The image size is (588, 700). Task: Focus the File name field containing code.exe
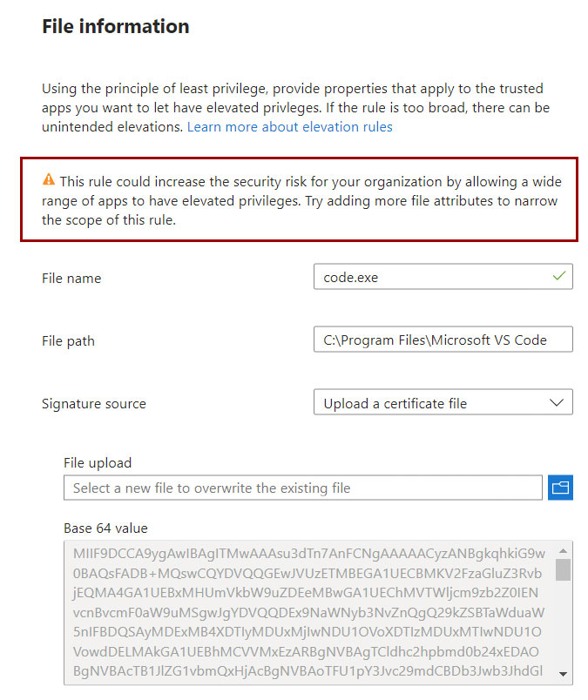click(x=443, y=276)
